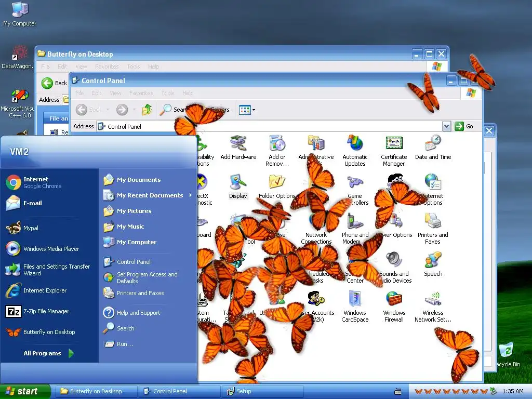
Task: Switch to Setup taskbar button
Action: click(262, 391)
